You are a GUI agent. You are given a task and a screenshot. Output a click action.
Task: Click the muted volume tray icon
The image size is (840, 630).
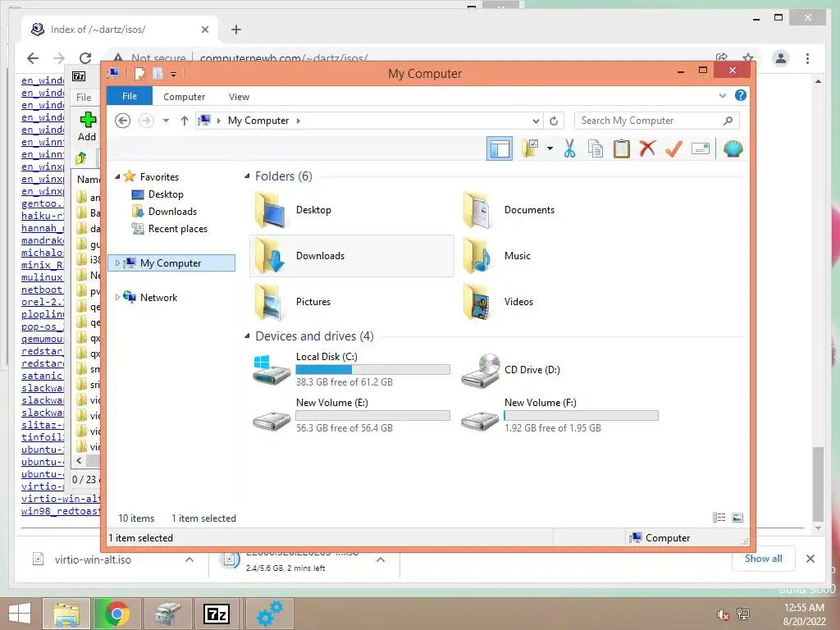coord(724,614)
